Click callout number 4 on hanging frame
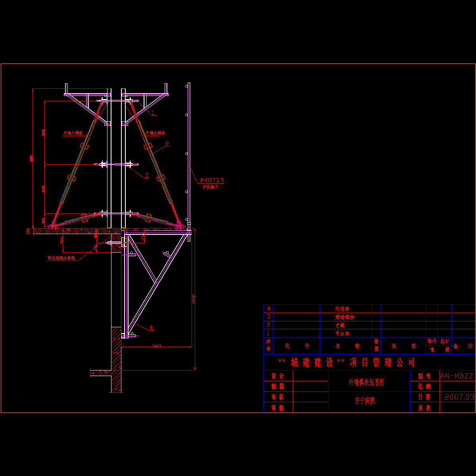 click(x=151, y=328)
